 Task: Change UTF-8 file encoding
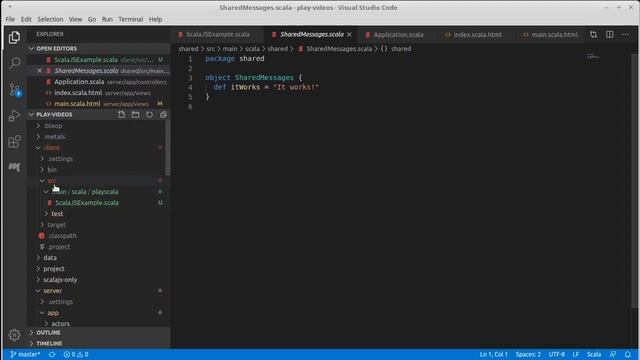[557, 354]
